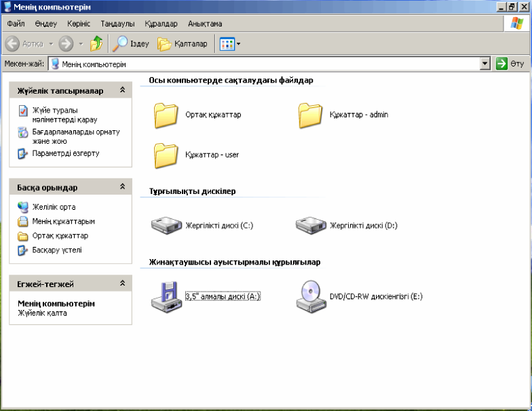Click the window title bar computer icon
The height and width of the screenshot is (411, 532).
(x=7, y=7)
